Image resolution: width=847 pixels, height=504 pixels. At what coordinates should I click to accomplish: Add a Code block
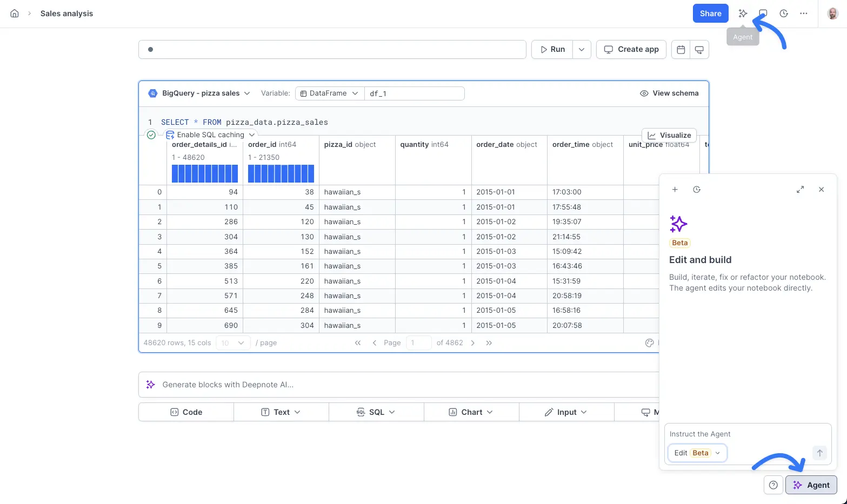(186, 412)
